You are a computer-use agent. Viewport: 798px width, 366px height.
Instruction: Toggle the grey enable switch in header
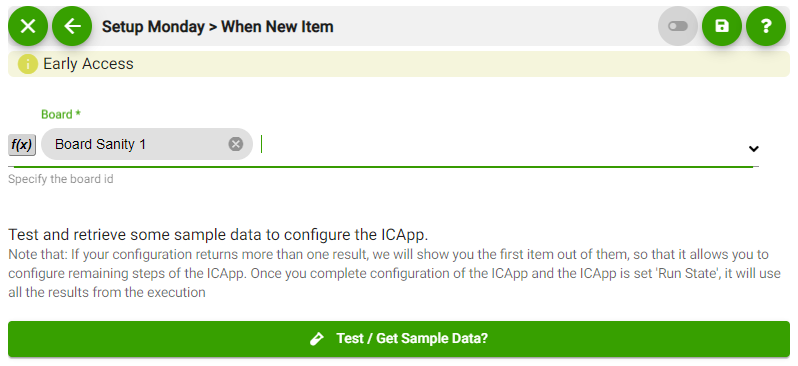[678, 26]
